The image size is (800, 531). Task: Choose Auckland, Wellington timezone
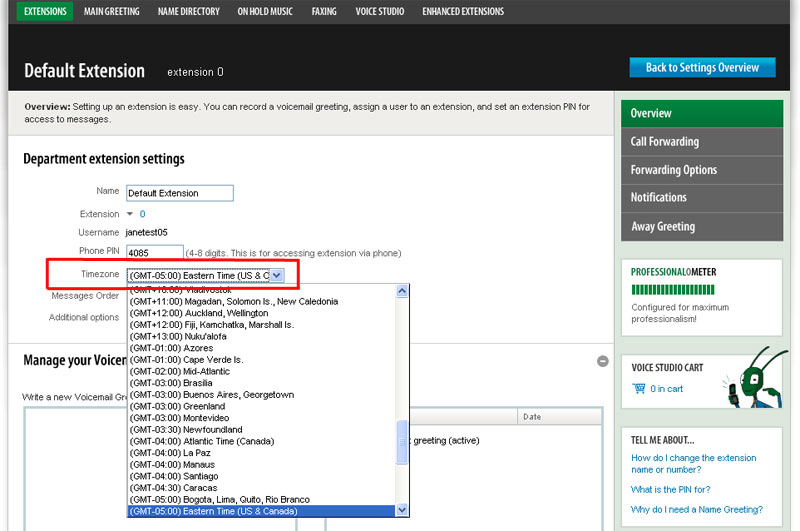(261, 313)
